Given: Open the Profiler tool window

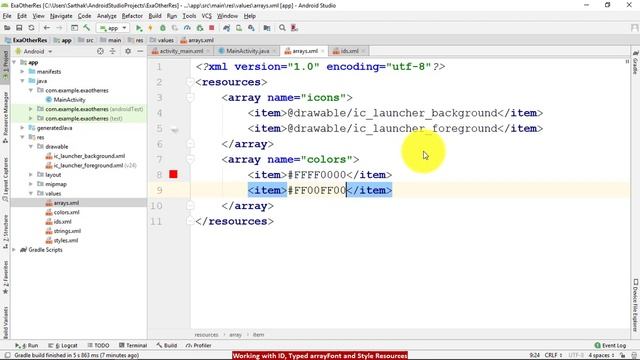Looking at the screenshot, I should 199,345.
